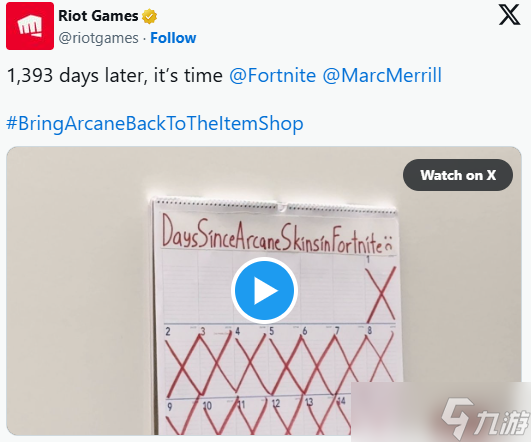Viewport: 531px width, 442px height.
Task: Play the embedded calendar video
Action: [x=264, y=291]
